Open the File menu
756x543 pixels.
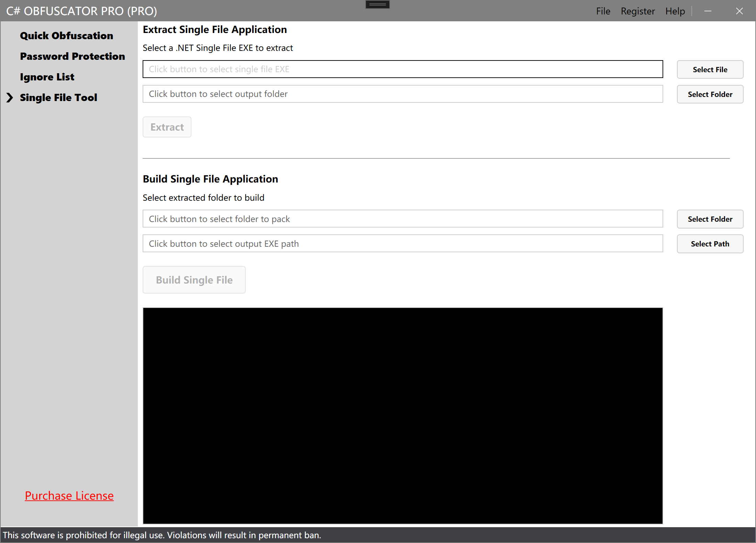tap(603, 11)
